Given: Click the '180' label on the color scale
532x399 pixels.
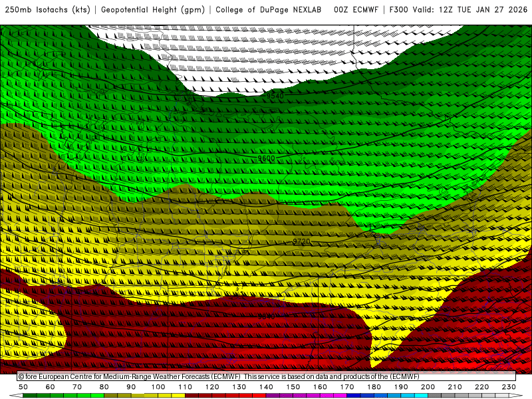Looking at the screenshot, I should [374, 387].
